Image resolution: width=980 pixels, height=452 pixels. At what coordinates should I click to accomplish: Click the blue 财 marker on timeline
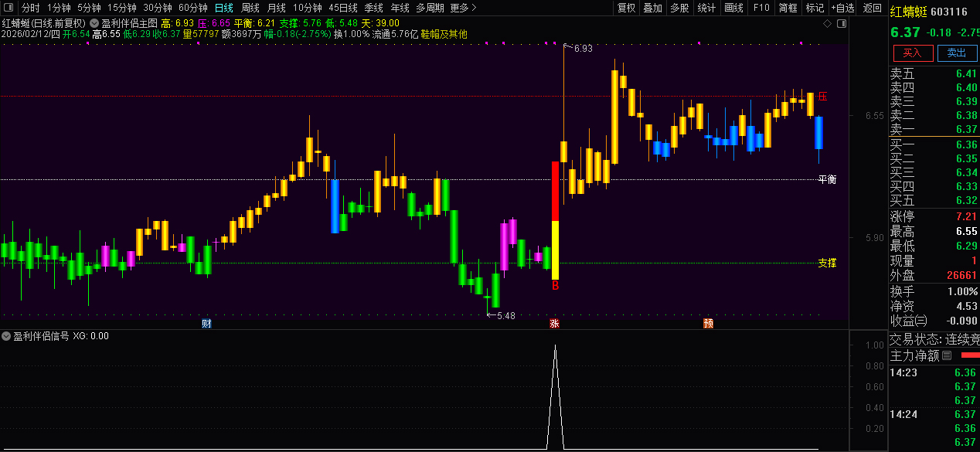point(206,323)
